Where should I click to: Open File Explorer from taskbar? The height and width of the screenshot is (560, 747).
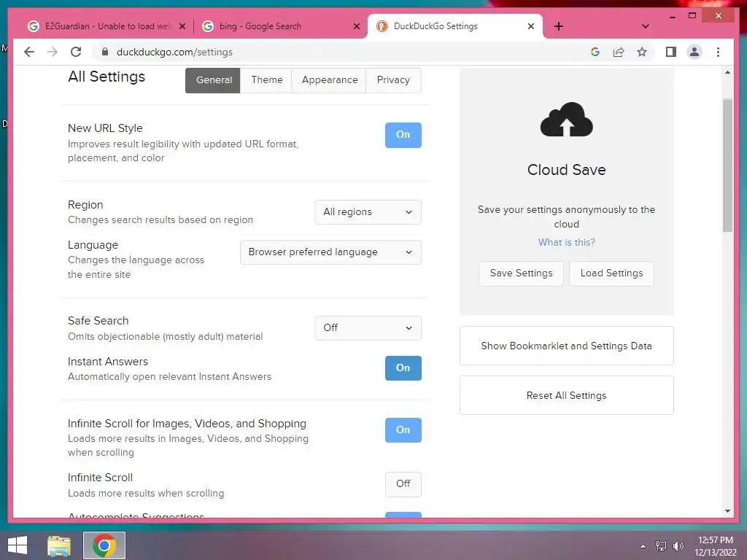tap(59, 545)
